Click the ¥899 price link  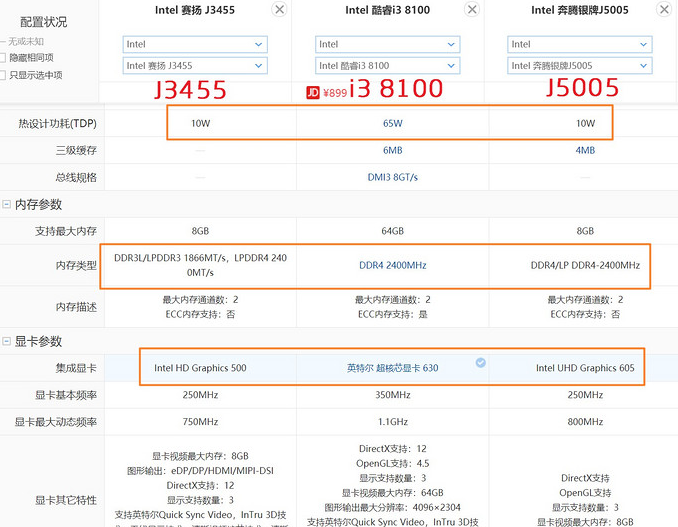(335, 93)
